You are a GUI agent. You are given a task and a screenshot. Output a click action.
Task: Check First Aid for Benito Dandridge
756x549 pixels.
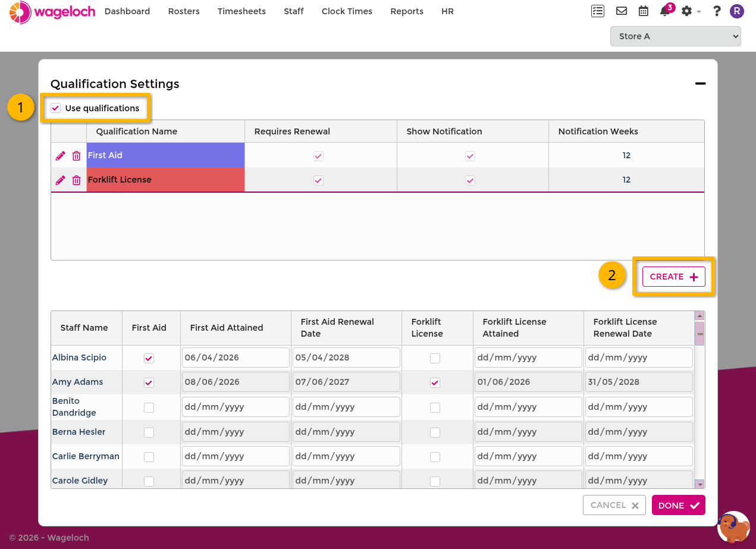point(149,408)
